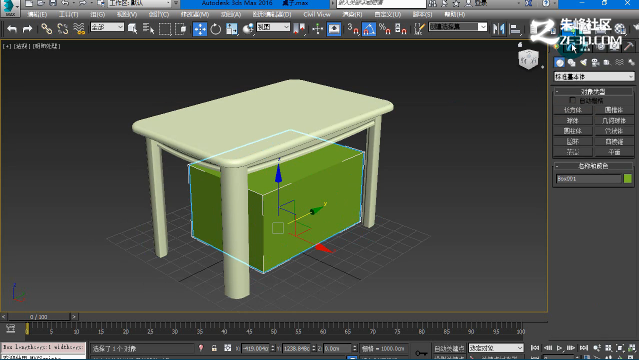Open the Help (H) menu
The height and width of the screenshot is (360, 639).
(x=454, y=14)
